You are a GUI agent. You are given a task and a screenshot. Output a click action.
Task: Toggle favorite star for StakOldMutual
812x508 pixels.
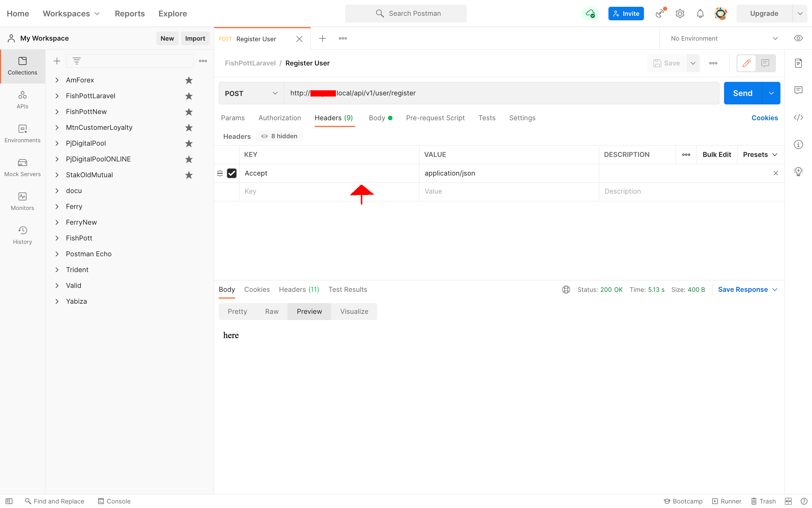(x=189, y=175)
